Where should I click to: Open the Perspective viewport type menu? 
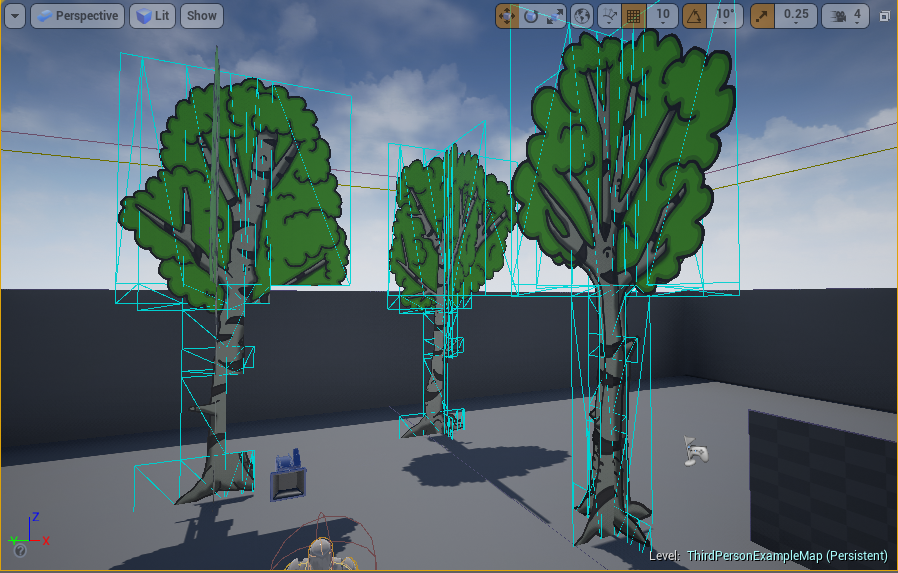tap(78, 16)
